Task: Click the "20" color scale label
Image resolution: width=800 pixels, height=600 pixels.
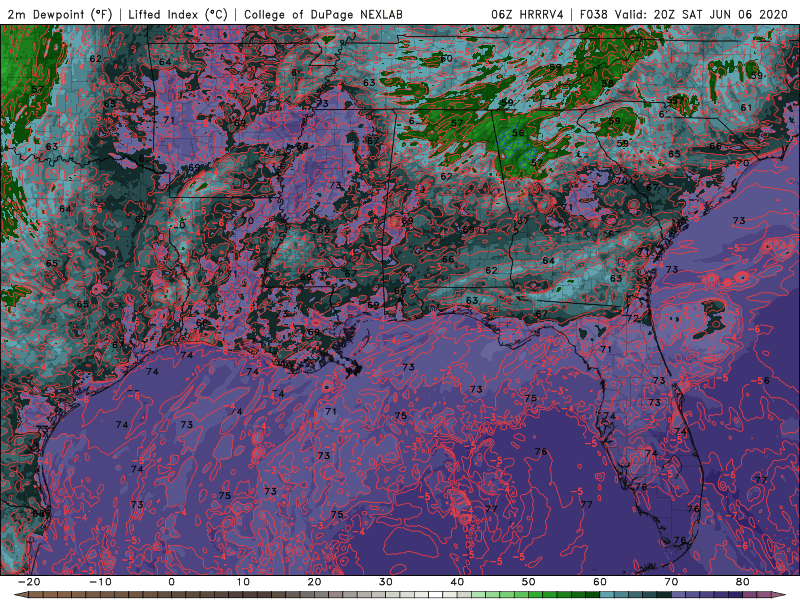Action: point(314,582)
